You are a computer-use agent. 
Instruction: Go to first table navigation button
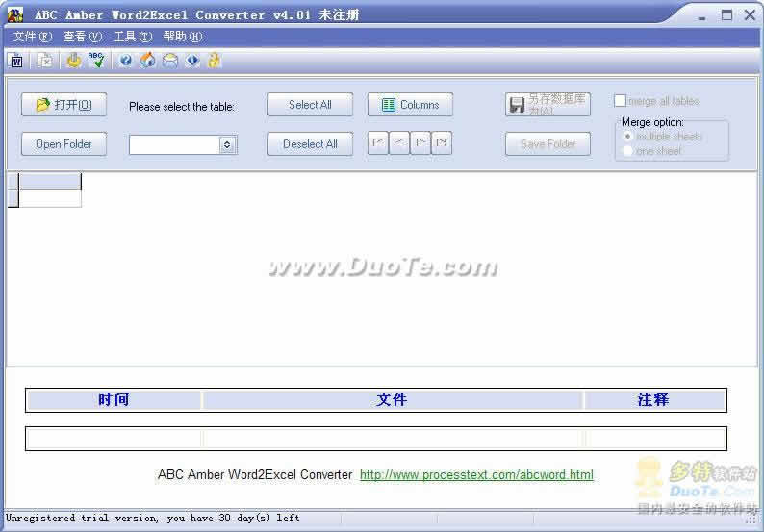(378, 143)
